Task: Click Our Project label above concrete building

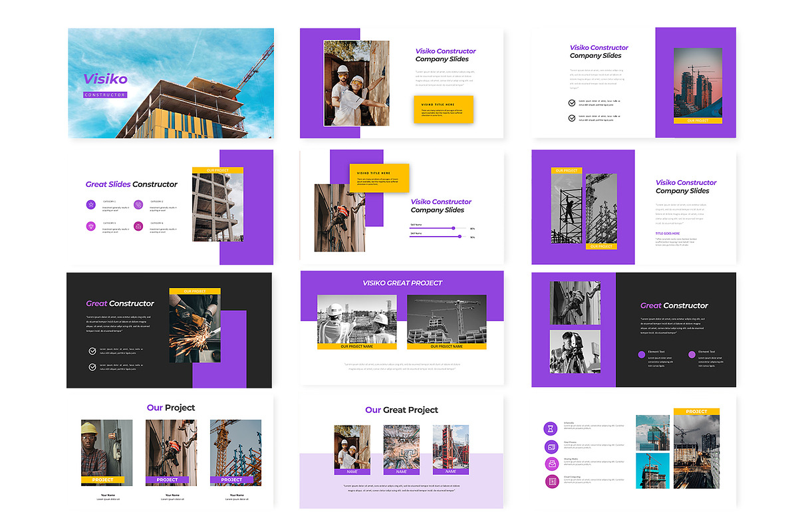Action: 217,170
